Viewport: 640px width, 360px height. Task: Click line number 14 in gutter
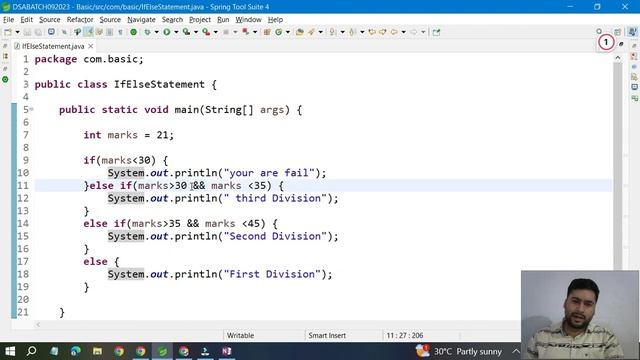(23, 223)
